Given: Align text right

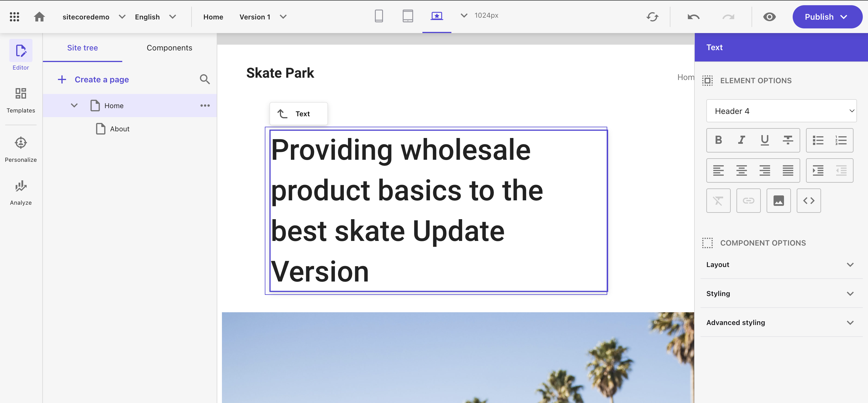Looking at the screenshot, I should pyautogui.click(x=765, y=170).
